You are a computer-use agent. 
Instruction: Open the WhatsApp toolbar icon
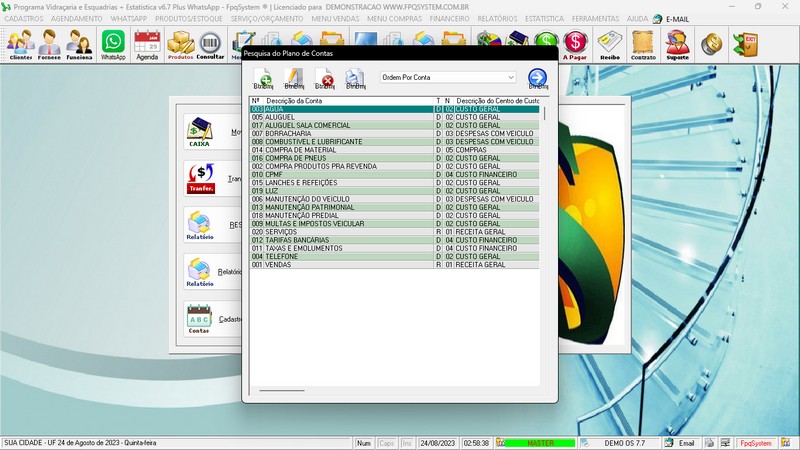point(113,44)
